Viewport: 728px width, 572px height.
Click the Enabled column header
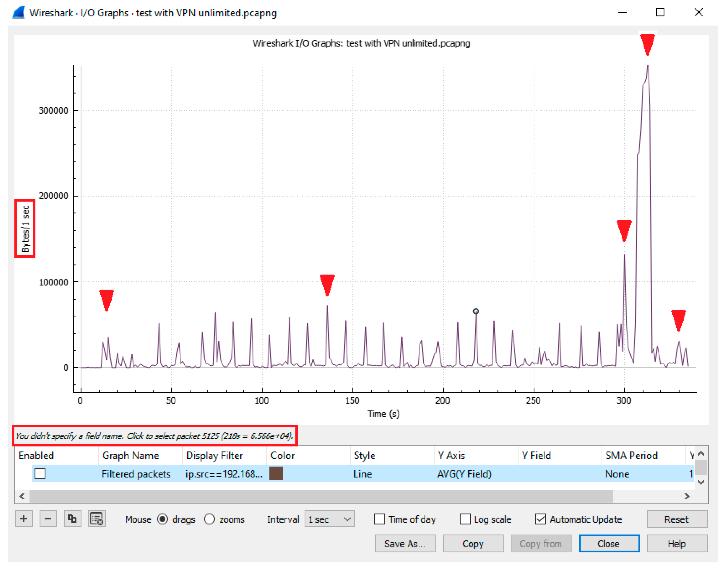pyautogui.click(x=57, y=456)
